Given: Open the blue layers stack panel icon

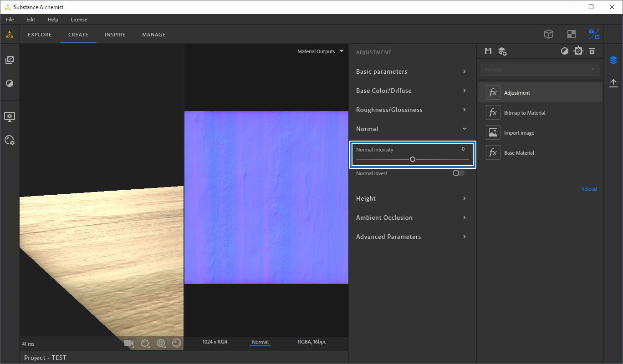Looking at the screenshot, I should [613, 60].
